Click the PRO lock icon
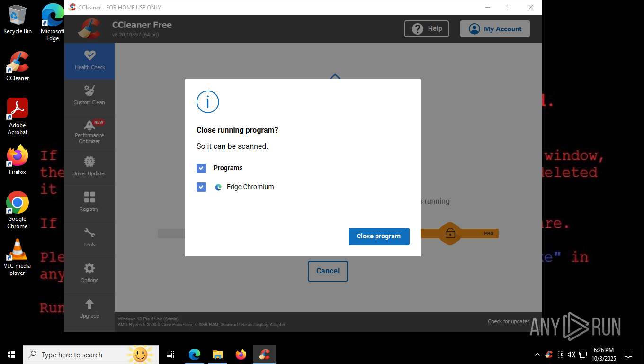The image size is (644, 364). click(x=450, y=233)
